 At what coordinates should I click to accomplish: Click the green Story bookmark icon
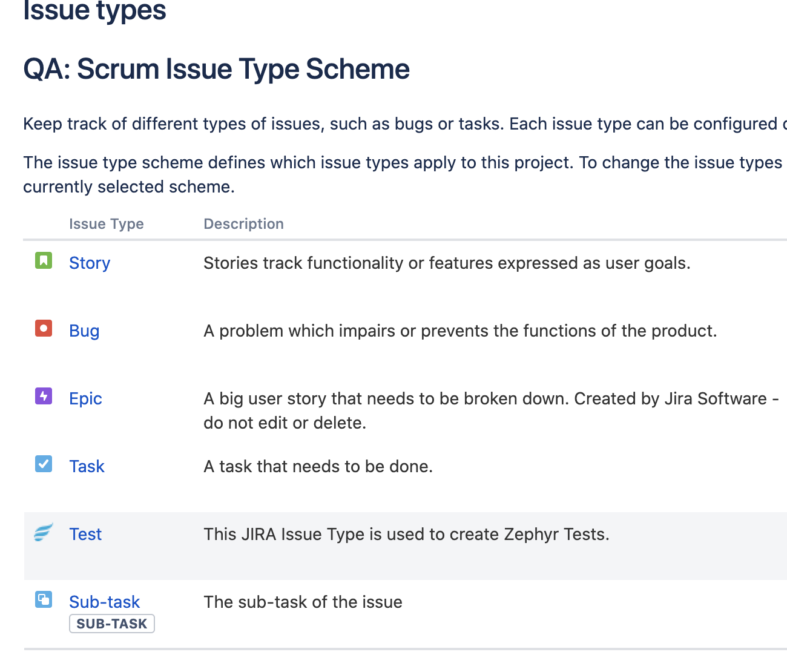44,261
